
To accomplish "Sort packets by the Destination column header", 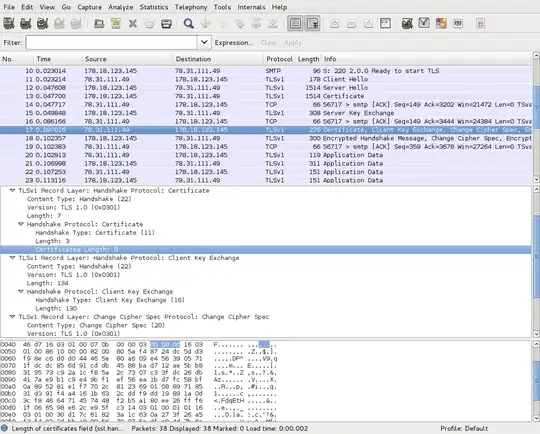I will pos(218,59).
